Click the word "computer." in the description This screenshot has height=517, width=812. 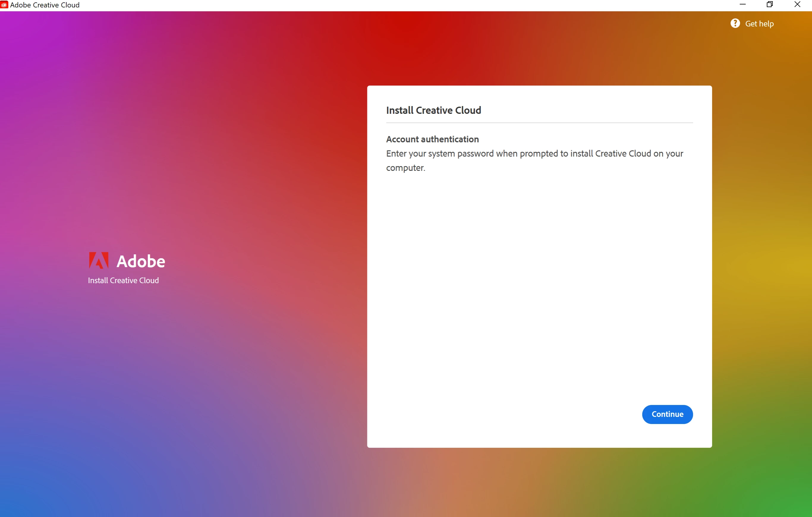point(405,168)
